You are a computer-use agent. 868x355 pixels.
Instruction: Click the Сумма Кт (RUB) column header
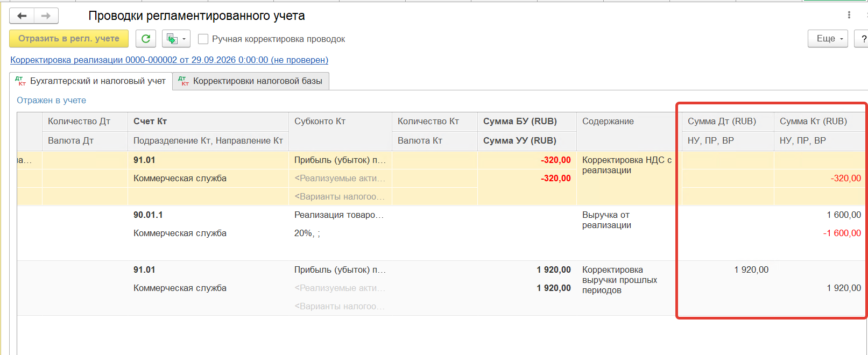[x=820, y=122]
